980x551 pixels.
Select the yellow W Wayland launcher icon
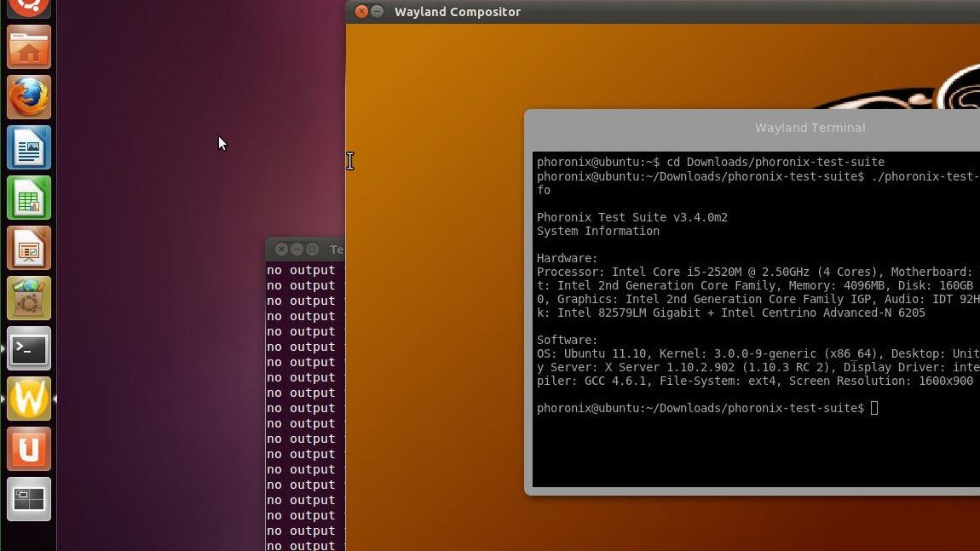pos(29,399)
